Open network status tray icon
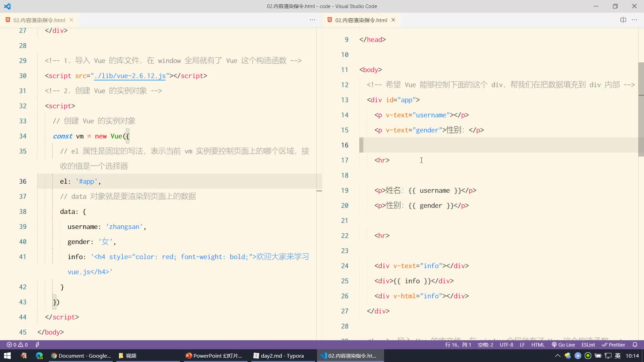This screenshot has width=644, height=362. click(608, 356)
